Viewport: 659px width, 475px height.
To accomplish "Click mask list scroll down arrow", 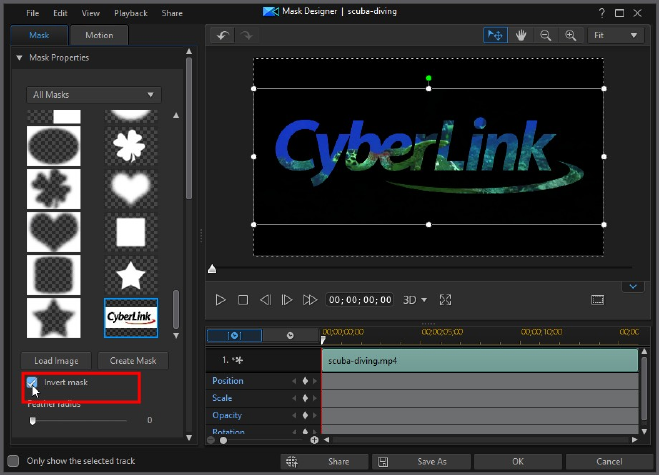I will [176, 335].
